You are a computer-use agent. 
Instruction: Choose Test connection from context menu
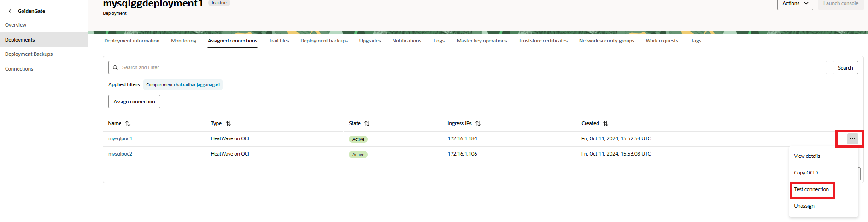point(811,189)
